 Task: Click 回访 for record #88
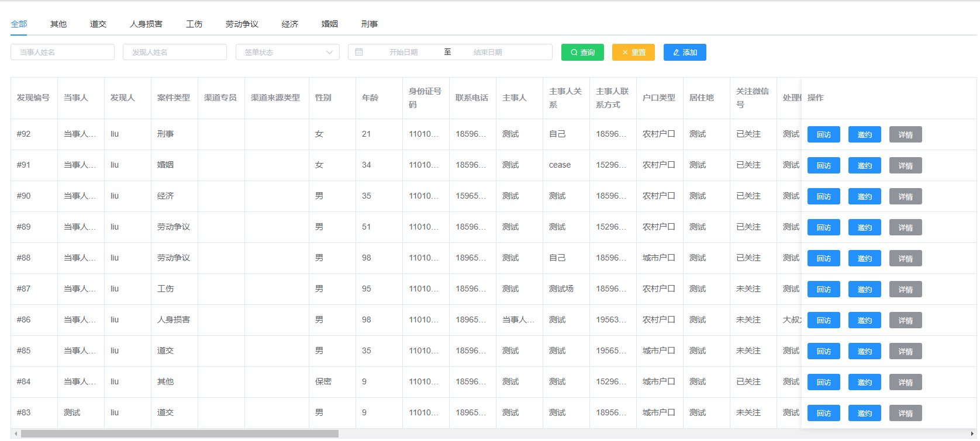[x=824, y=258]
